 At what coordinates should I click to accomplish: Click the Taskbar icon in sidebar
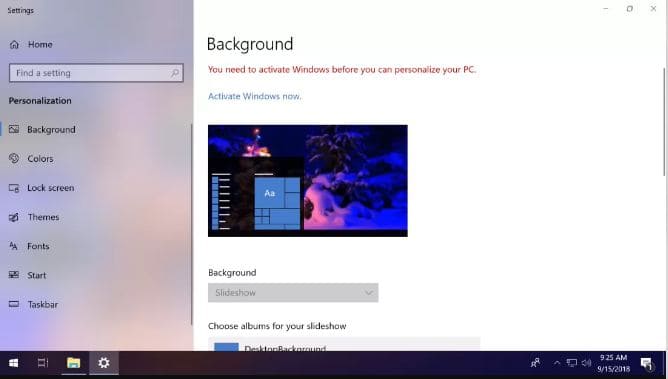(14, 304)
